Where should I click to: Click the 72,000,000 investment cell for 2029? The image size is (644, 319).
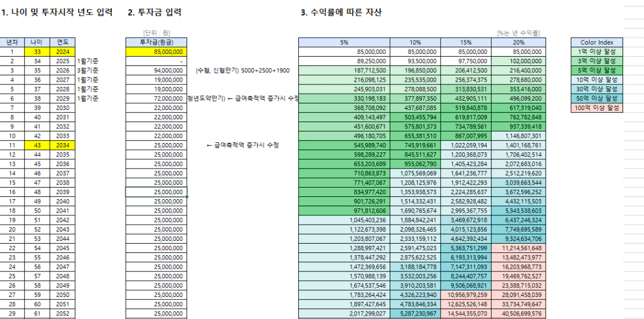pos(156,98)
